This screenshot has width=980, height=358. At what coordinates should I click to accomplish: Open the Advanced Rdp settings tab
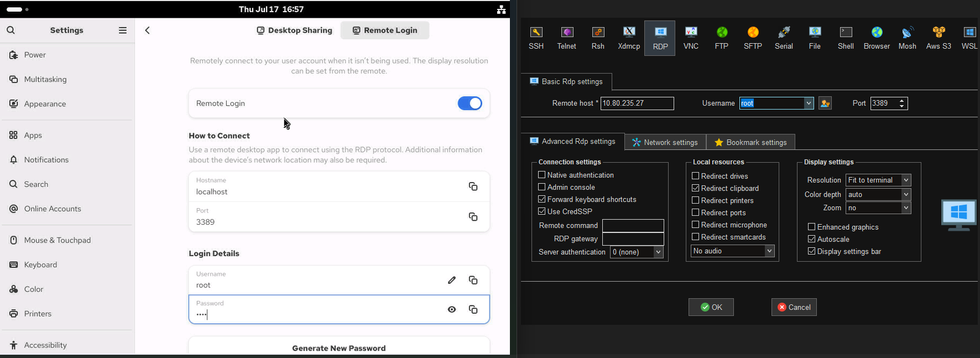pyautogui.click(x=572, y=142)
